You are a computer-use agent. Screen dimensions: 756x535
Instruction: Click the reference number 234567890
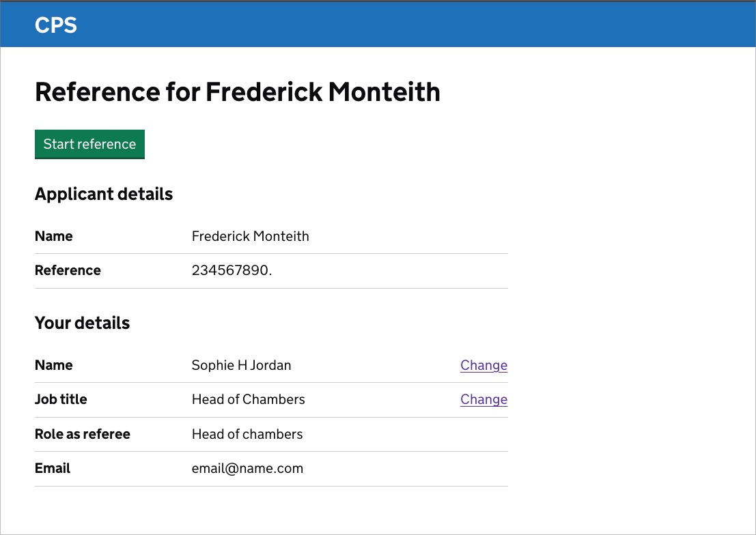(232, 270)
